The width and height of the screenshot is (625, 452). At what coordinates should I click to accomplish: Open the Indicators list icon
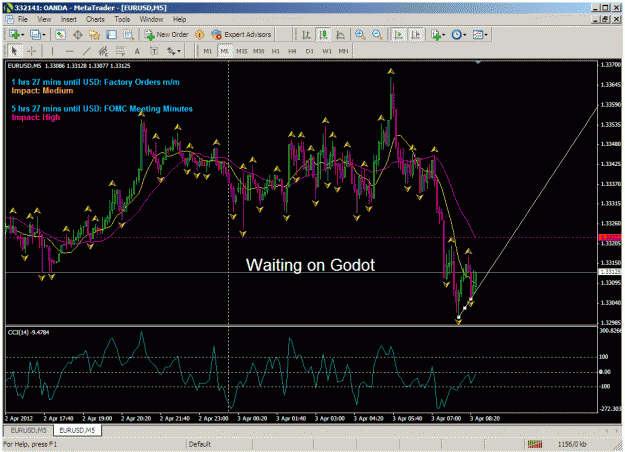[x=435, y=35]
